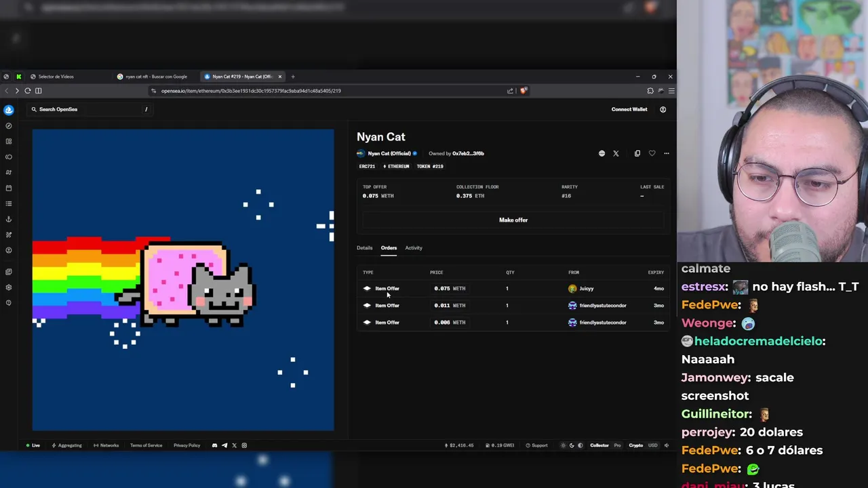Open owner address 0x7eb2...3f6b

468,154
